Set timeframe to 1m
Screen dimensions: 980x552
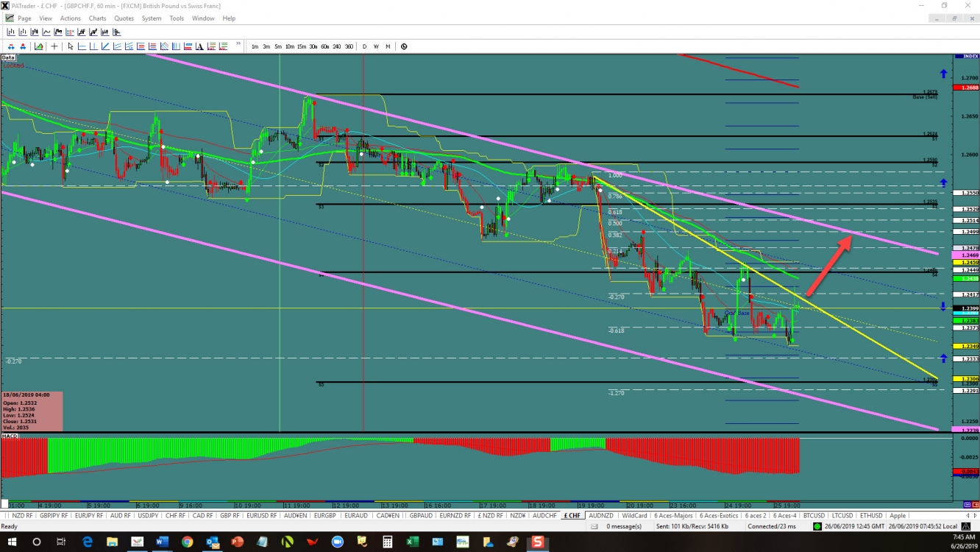255,46
